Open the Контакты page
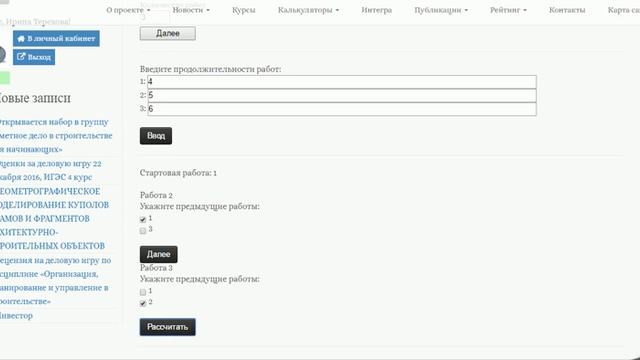Screen dimensions: 640x360 [567, 10]
